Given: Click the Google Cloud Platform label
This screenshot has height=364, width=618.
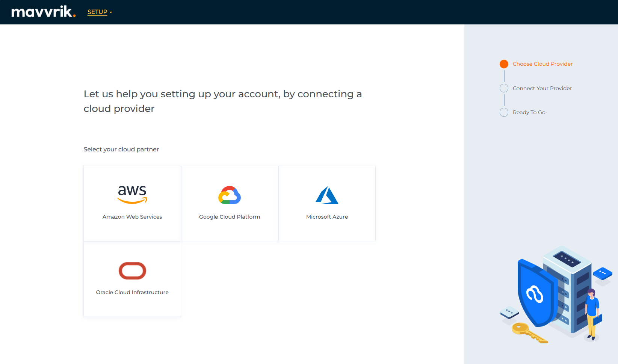Looking at the screenshot, I should tap(230, 217).
